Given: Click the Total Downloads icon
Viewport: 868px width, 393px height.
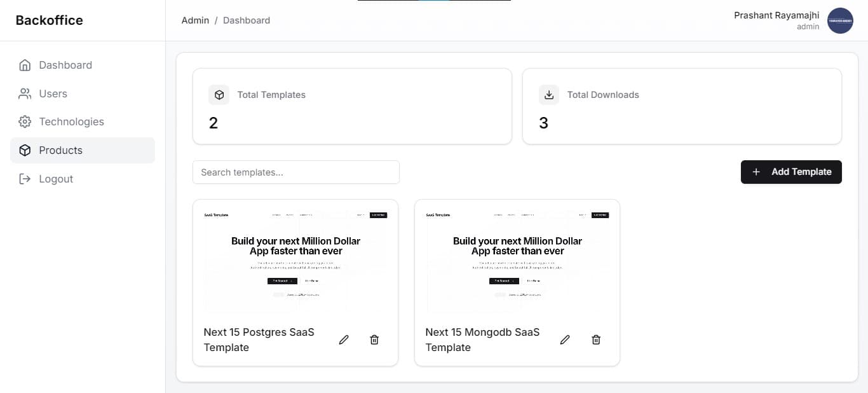Looking at the screenshot, I should point(549,94).
